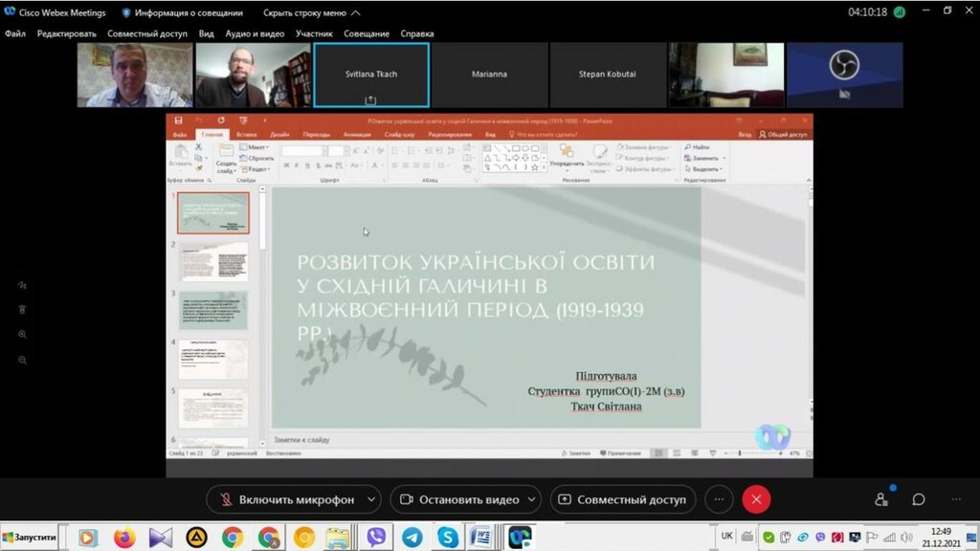
Task: Select Svitlana Tkach participant tile
Action: 370,75
